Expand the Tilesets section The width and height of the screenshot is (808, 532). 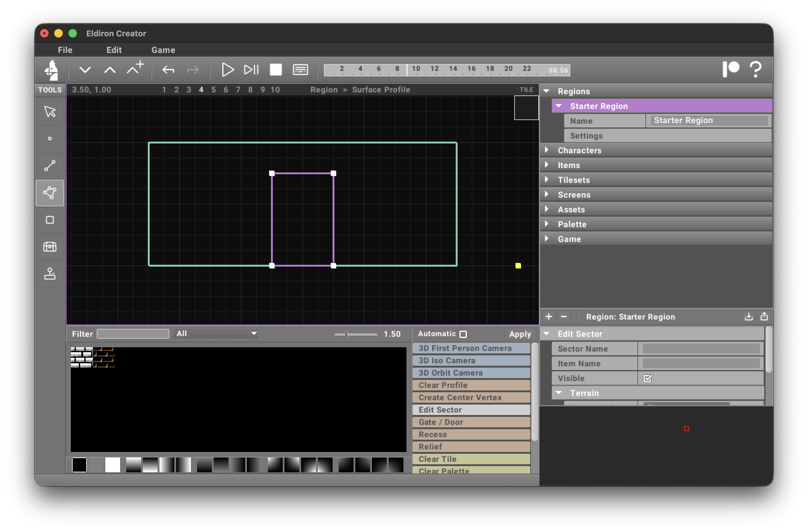pos(547,180)
